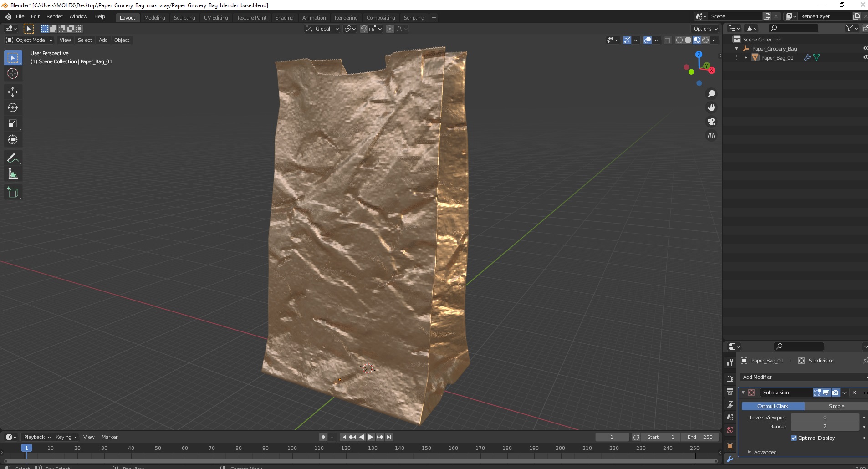Open Global transform orientation dropdown
868x469 pixels.
coord(322,29)
